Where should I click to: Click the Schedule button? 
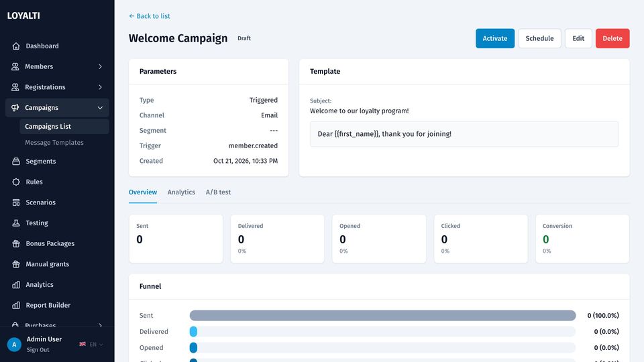539,38
